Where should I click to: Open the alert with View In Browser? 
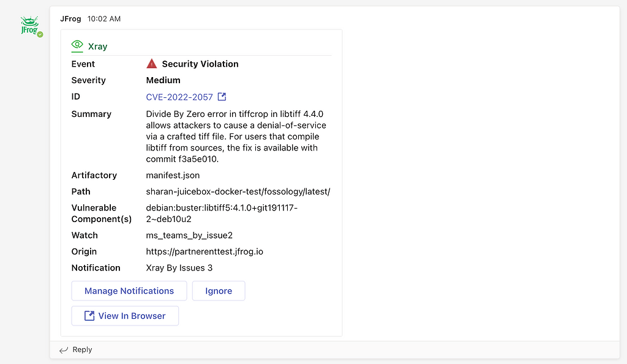tap(125, 316)
